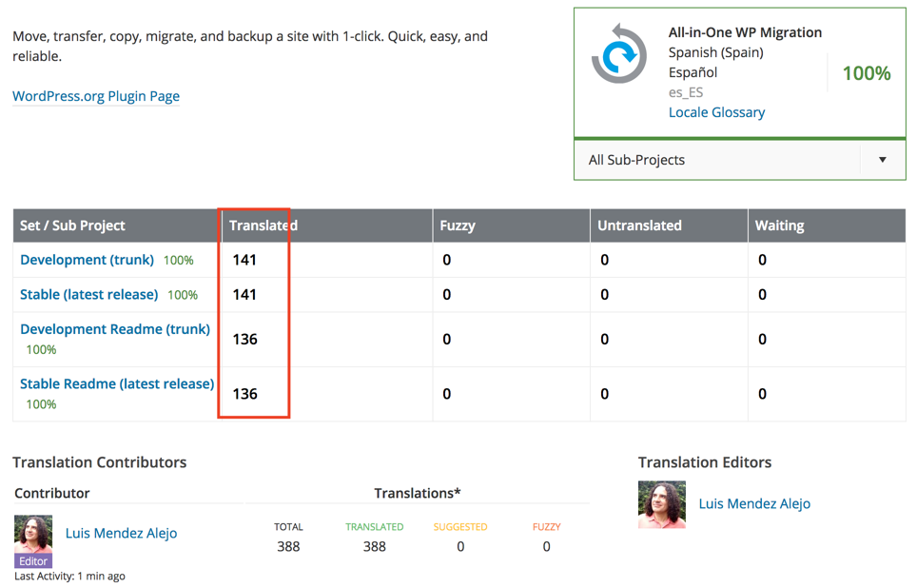The image size is (917, 588).
Task: Click the es_ES locale code
Action: pyautogui.click(x=686, y=92)
